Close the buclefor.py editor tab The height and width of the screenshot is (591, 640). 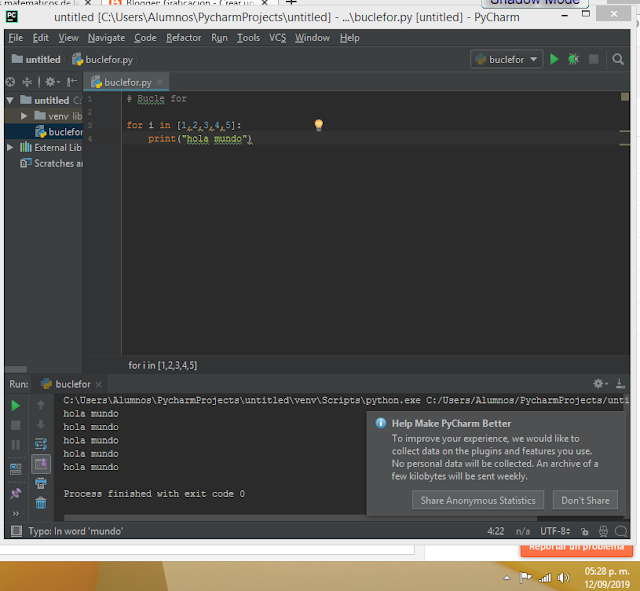(160, 82)
